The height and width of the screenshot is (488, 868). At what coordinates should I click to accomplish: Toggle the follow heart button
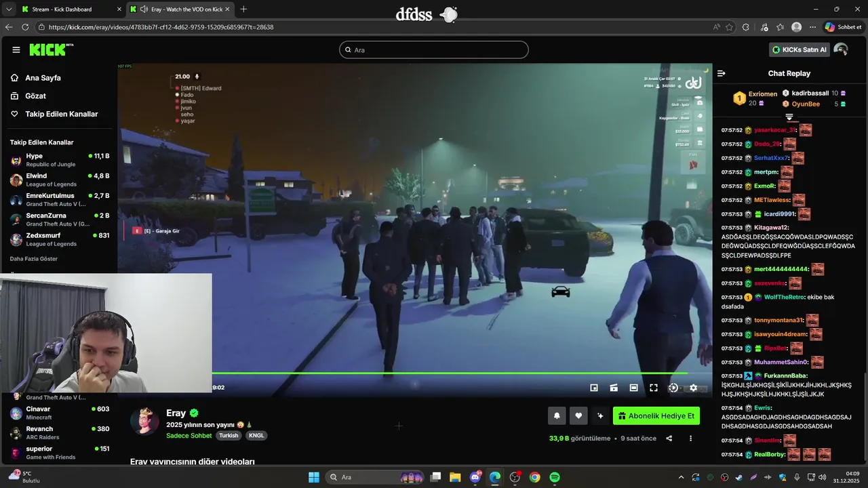[578, 416]
